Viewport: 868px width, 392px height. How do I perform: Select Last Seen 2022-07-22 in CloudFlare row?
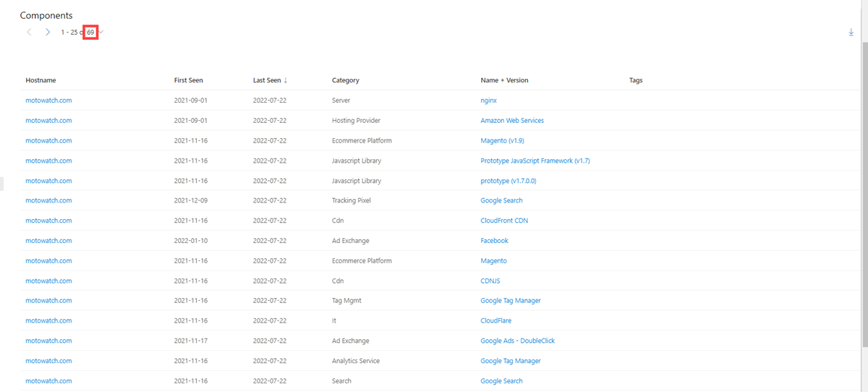click(270, 320)
